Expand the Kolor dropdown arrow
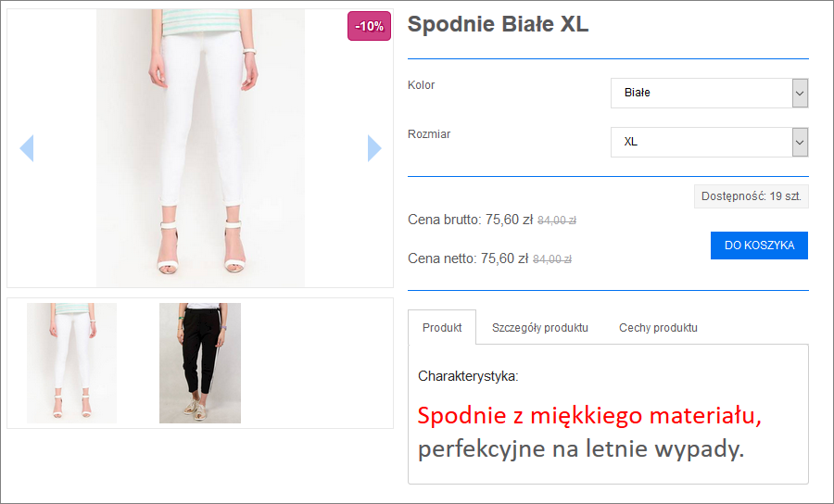This screenshot has height=504, width=834. tap(800, 93)
